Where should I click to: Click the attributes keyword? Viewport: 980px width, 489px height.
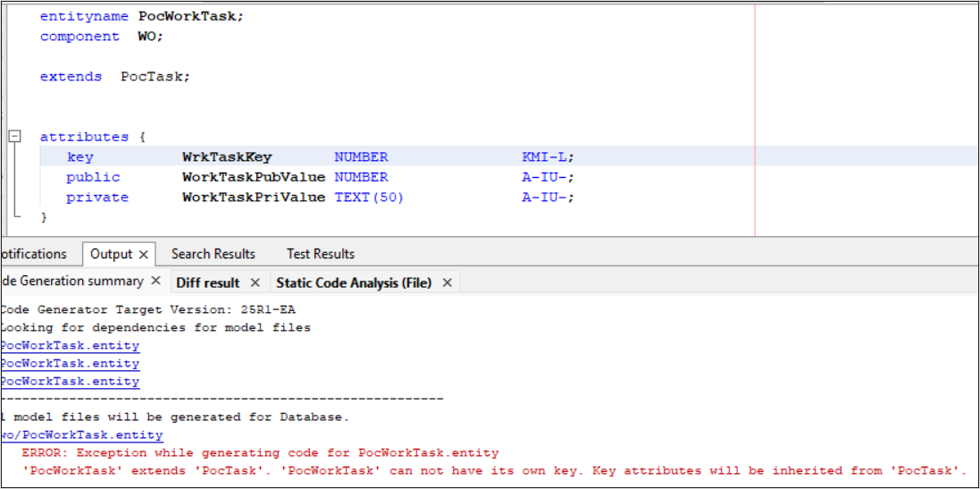84,137
